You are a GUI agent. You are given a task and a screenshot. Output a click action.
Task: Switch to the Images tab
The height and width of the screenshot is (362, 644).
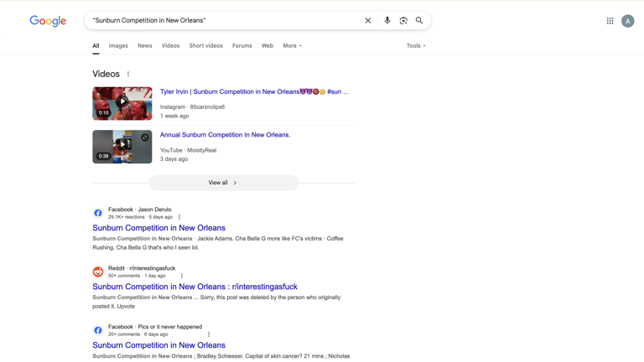(x=118, y=46)
